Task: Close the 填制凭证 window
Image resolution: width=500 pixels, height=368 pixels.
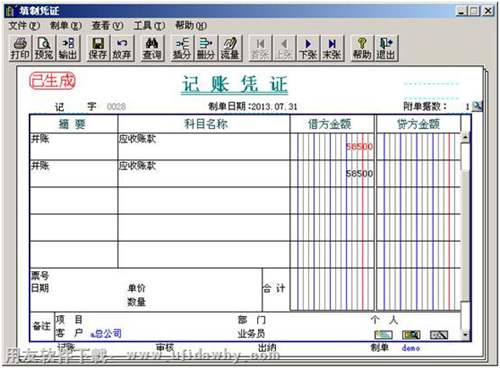Action: tap(488, 11)
